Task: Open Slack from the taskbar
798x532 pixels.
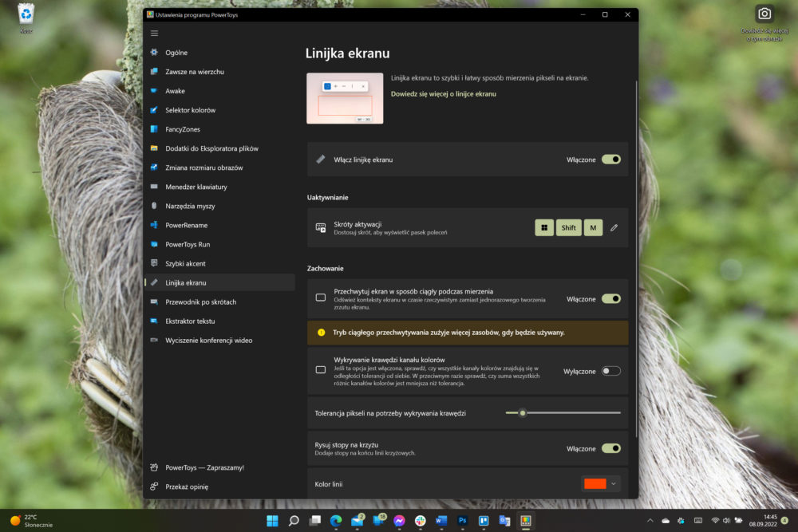Action: [421, 521]
